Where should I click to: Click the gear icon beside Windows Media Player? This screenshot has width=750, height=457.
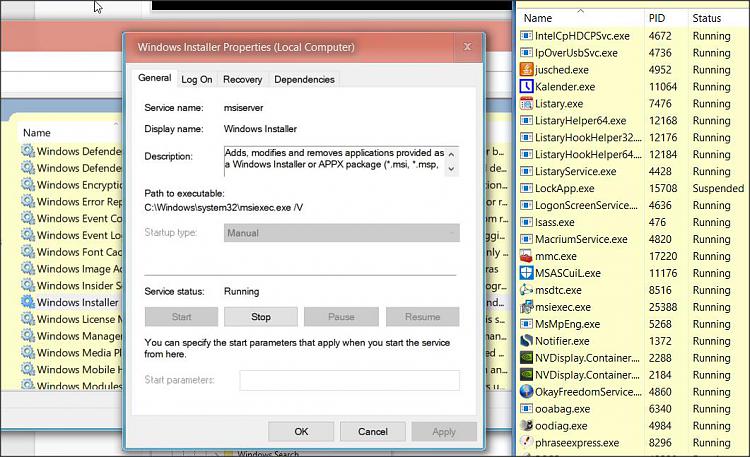pyautogui.click(x=28, y=352)
